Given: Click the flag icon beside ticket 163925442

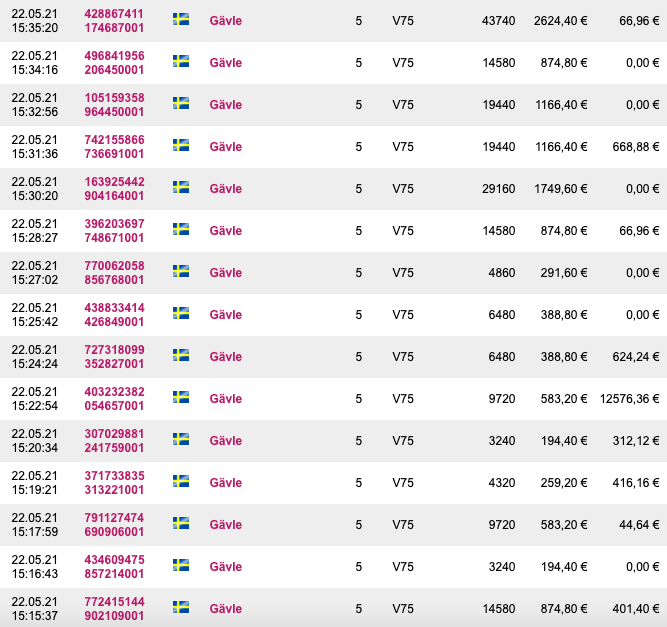Looking at the screenshot, I should pos(181,187).
